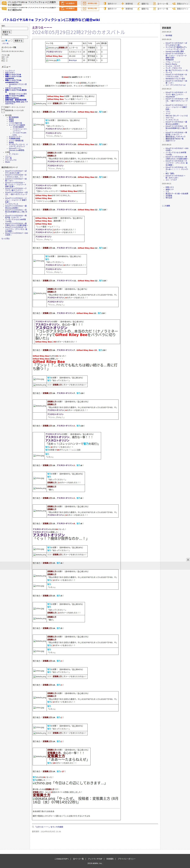Click the 最終更新 2024年05月29日 timestamp text

click(46, 832)
